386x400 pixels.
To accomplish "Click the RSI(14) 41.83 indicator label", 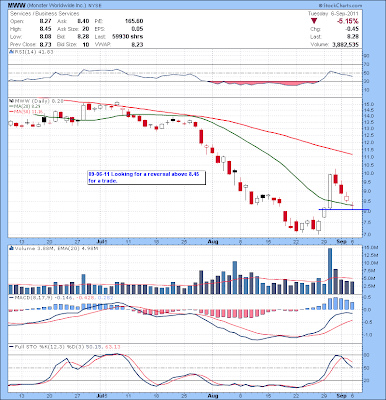I will tap(33, 52).
